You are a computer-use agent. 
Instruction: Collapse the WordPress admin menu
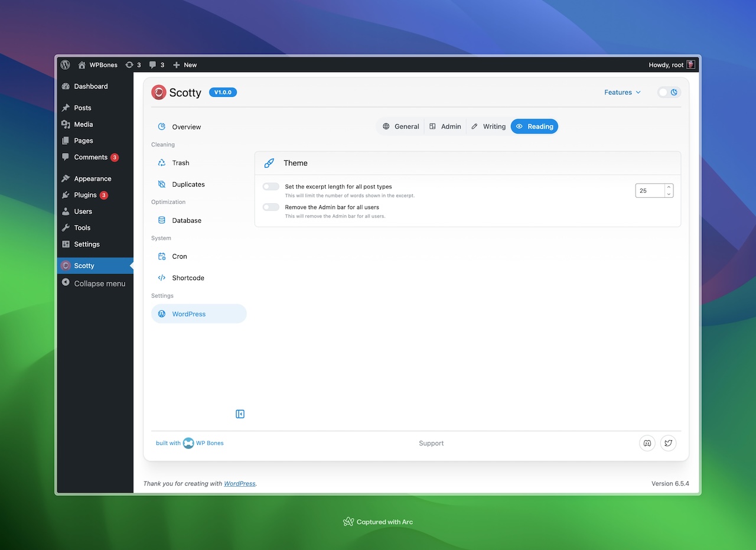[x=94, y=284]
